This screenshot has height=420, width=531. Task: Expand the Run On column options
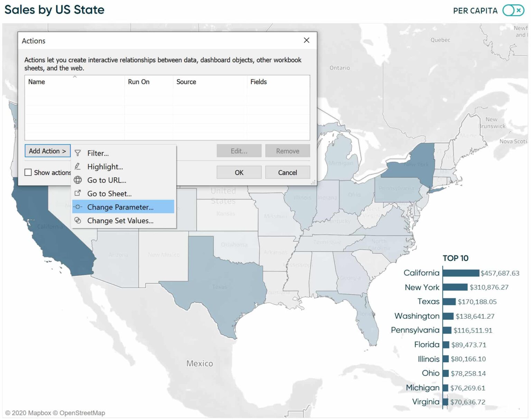138,82
